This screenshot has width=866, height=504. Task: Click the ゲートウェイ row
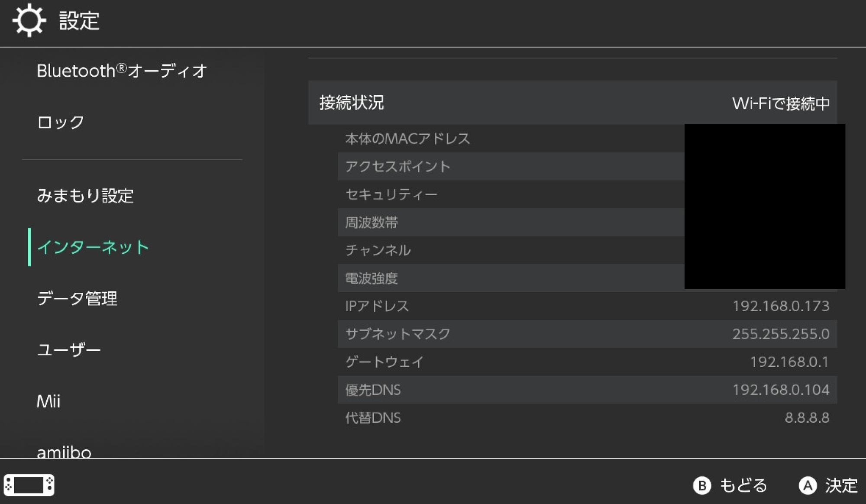point(587,362)
